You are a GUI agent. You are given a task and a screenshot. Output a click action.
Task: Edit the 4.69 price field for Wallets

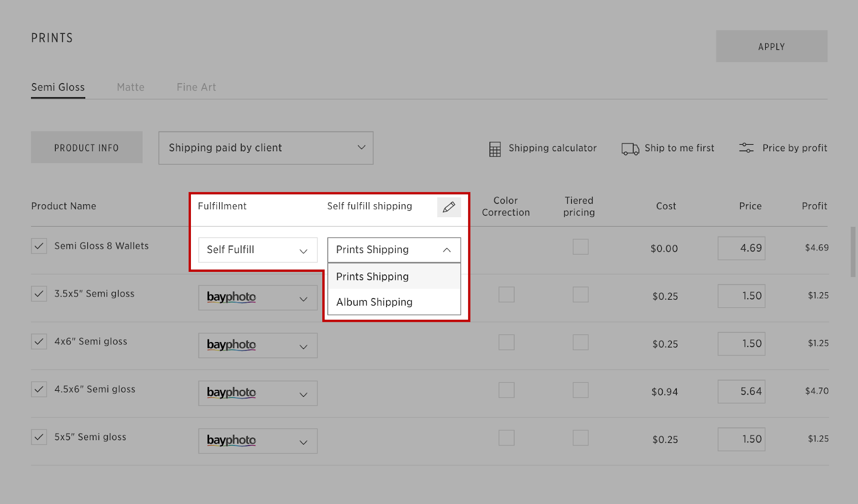742,248
